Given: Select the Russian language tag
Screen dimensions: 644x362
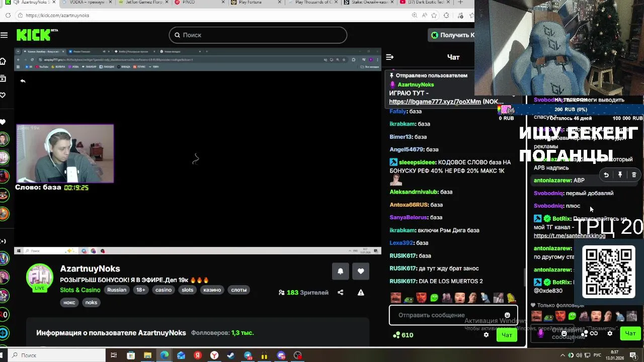Looking at the screenshot, I should (x=117, y=290).
